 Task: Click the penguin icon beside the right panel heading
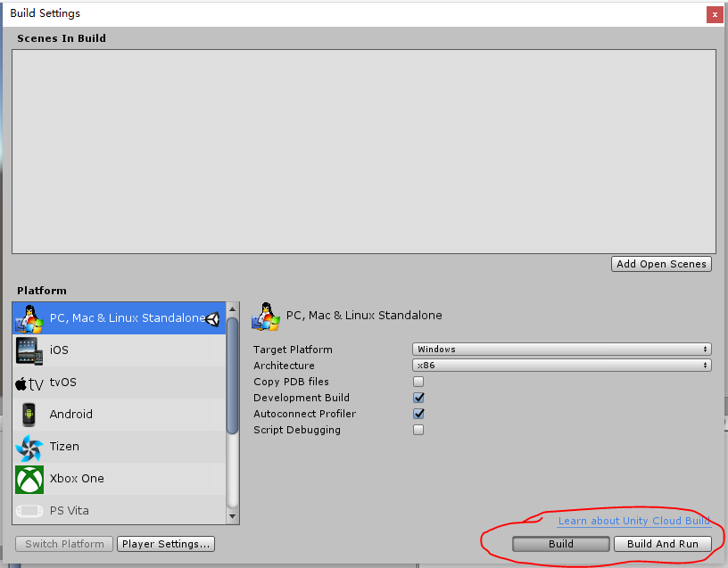coord(266,316)
